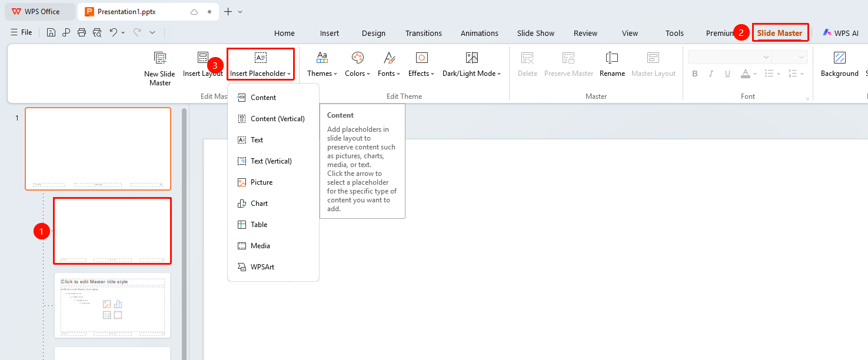The width and height of the screenshot is (868, 360).
Task: Expand the Themes dropdown
Action: coord(322,65)
